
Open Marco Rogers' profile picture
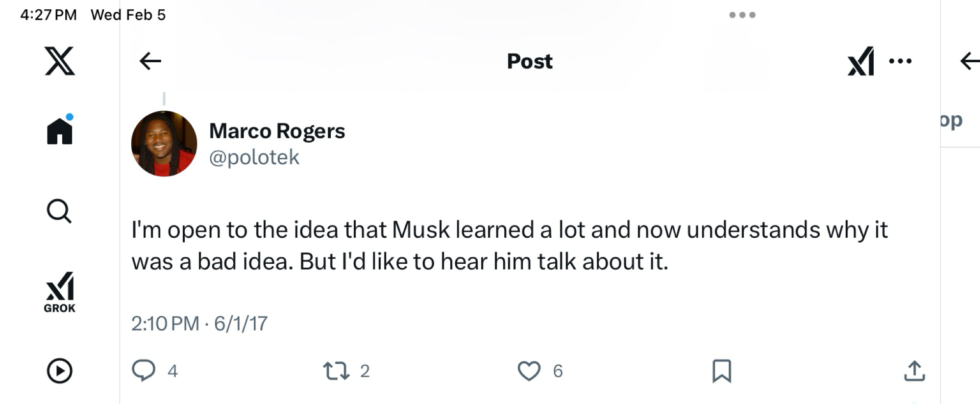[164, 144]
